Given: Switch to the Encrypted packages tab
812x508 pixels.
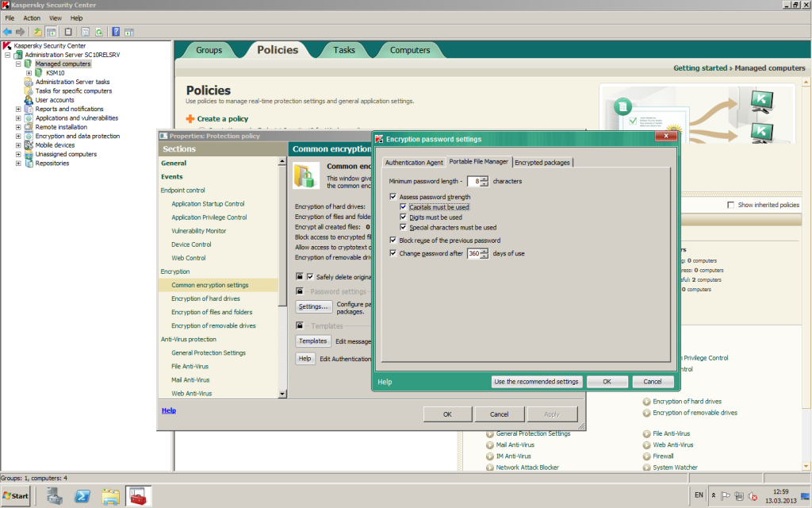Looking at the screenshot, I should point(542,162).
